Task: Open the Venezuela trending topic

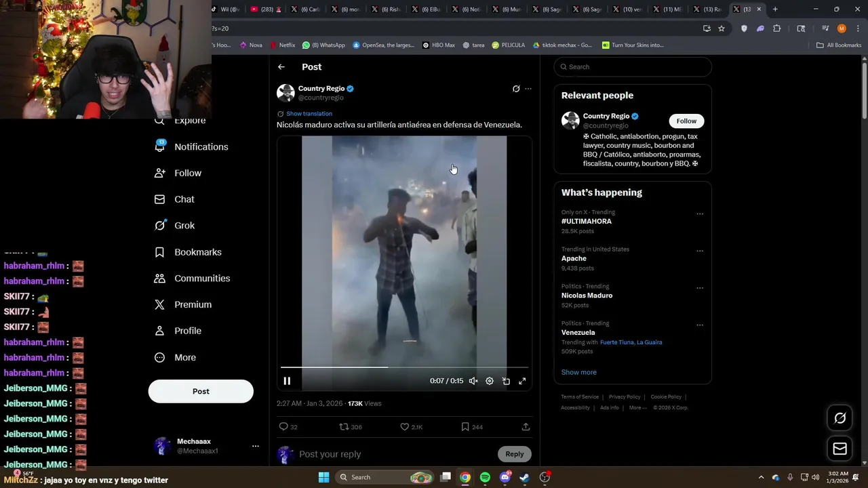Action: coord(578,332)
